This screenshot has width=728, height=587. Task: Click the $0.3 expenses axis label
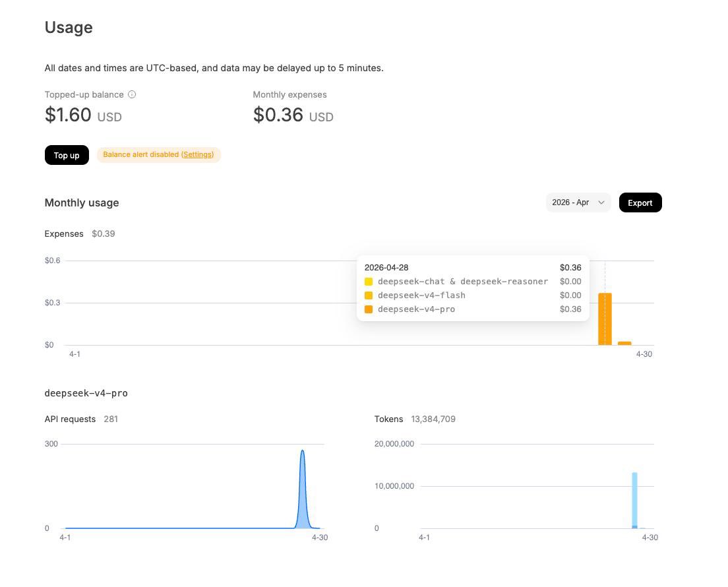(x=53, y=302)
